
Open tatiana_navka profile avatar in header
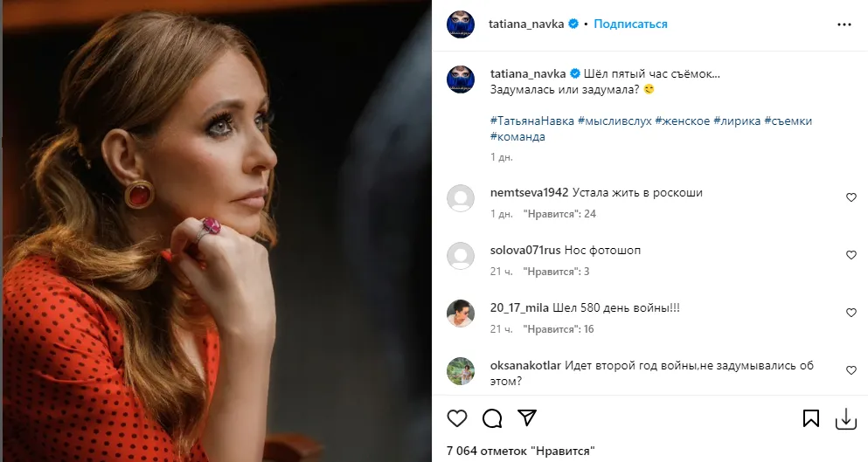461,24
